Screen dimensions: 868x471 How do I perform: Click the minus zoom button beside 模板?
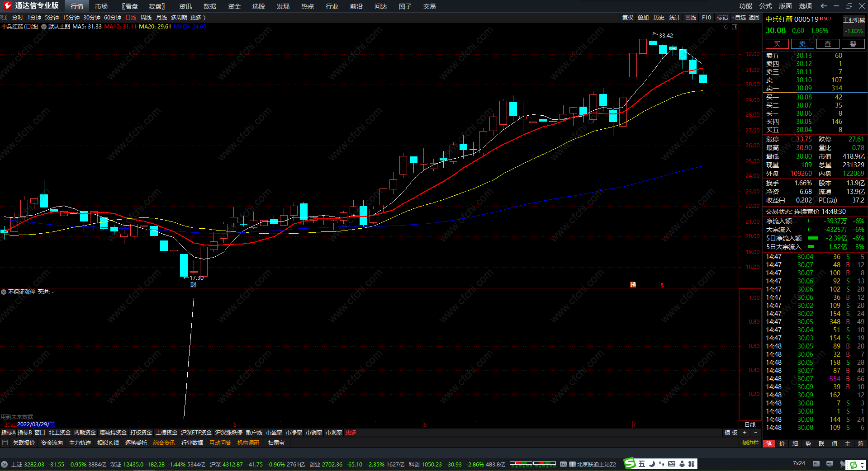click(x=755, y=433)
